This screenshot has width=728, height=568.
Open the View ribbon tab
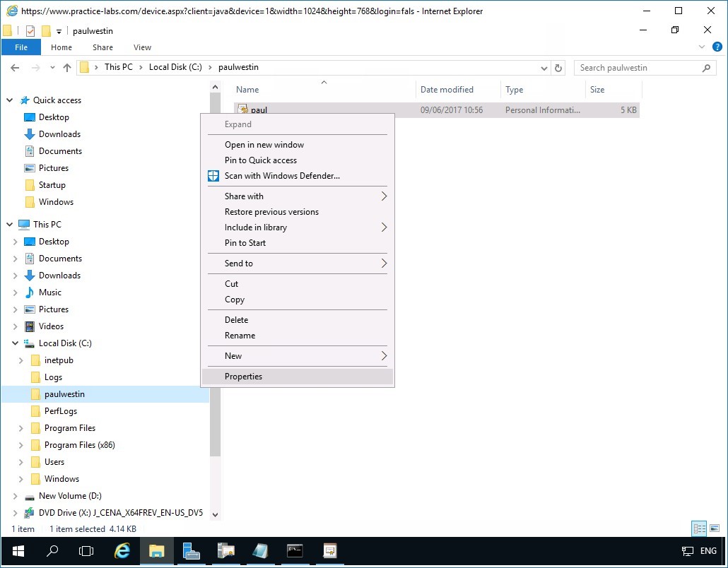pyautogui.click(x=142, y=47)
